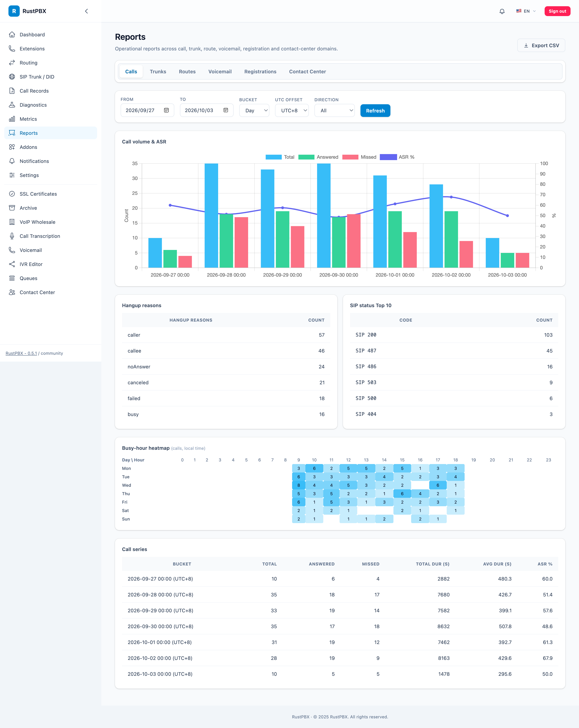Click the Settings sliders icon
The image size is (579, 728).
click(12, 175)
